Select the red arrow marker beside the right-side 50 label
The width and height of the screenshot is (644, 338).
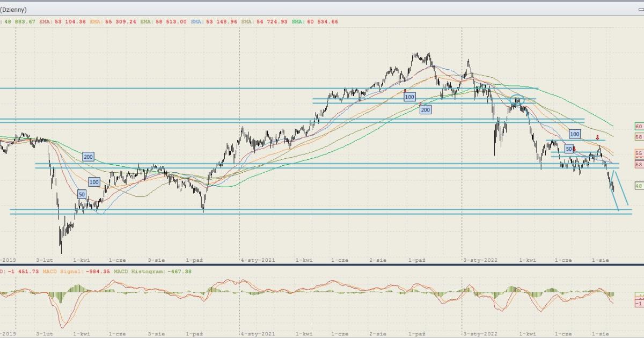point(575,149)
